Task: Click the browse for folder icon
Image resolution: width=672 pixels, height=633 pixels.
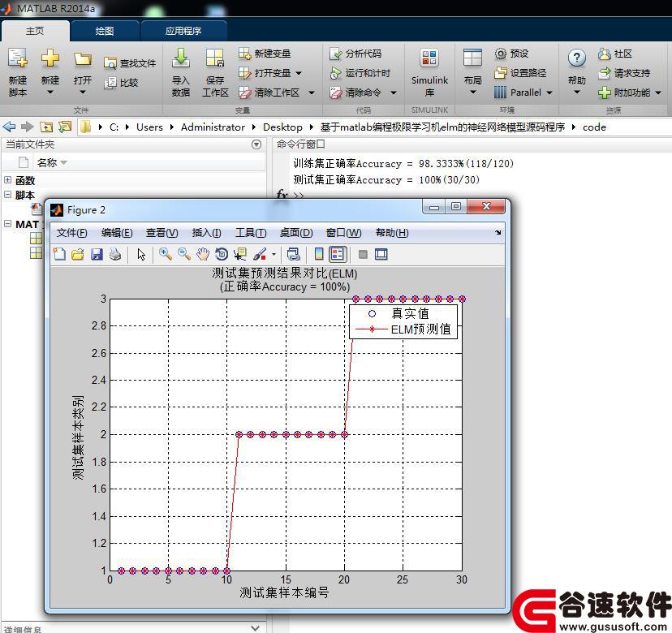Action: pyautogui.click(x=65, y=127)
